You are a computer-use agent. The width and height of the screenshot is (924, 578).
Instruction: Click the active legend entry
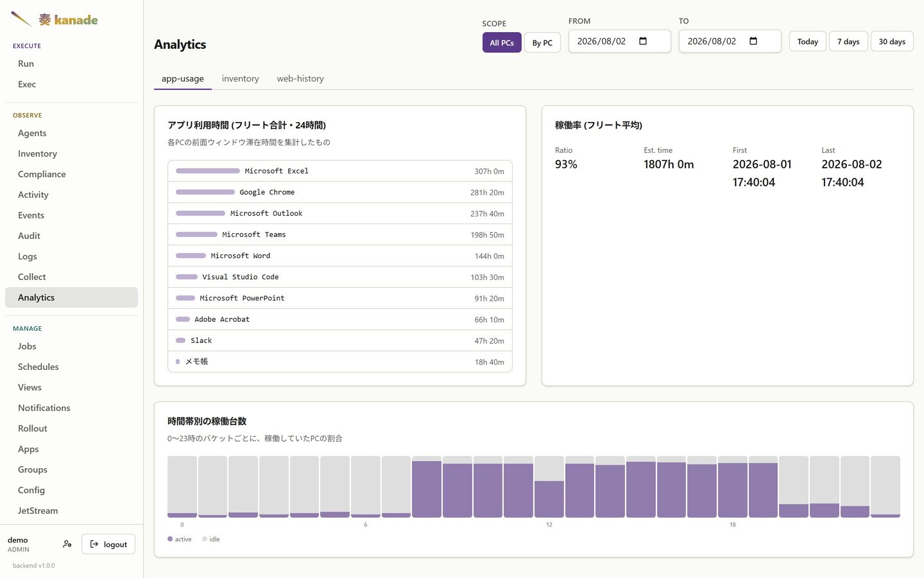(x=180, y=539)
